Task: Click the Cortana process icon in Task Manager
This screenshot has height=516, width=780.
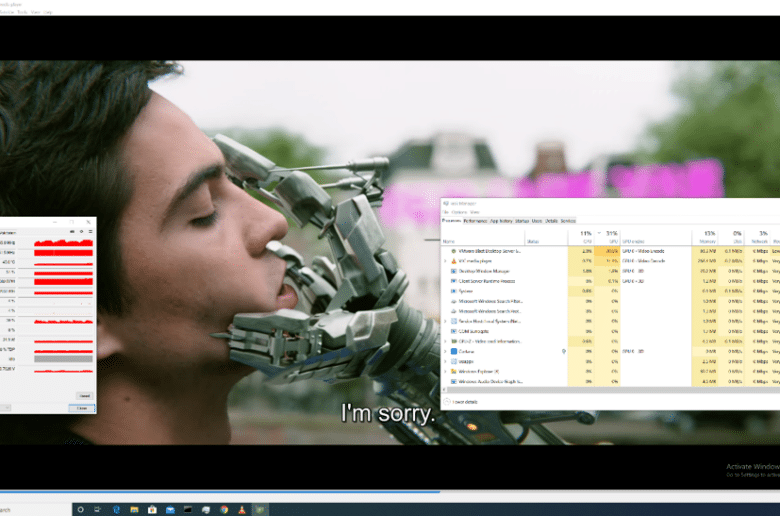Action: click(x=454, y=351)
